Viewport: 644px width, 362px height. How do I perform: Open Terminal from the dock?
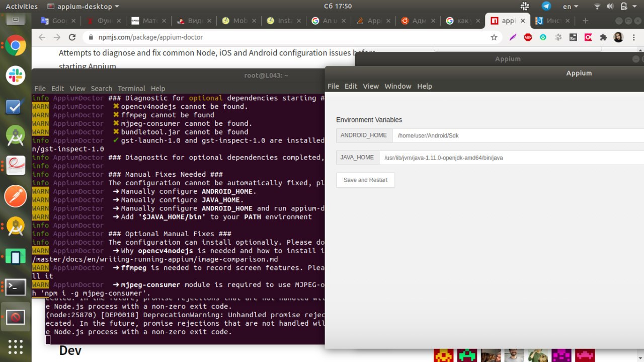pos(16,287)
